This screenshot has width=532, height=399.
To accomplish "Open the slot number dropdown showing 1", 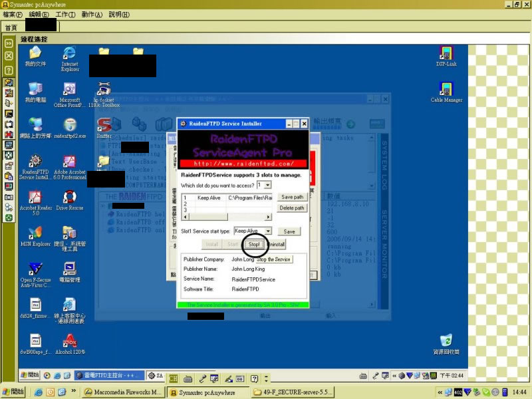I will tap(268, 186).
